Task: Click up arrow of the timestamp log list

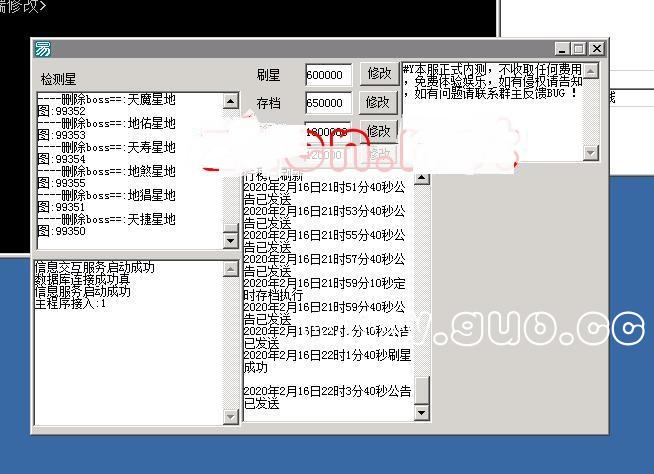Action: pyautogui.click(x=421, y=178)
